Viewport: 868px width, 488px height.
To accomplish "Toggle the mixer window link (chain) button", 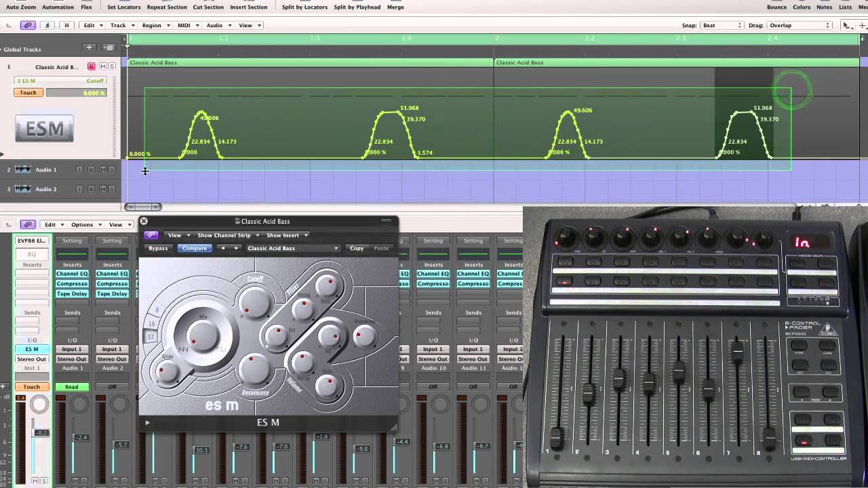I will (x=28, y=224).
